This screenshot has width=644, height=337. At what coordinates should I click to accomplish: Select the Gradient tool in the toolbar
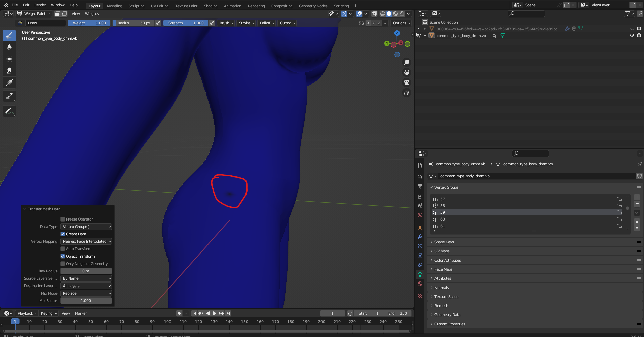click(9, 82)
